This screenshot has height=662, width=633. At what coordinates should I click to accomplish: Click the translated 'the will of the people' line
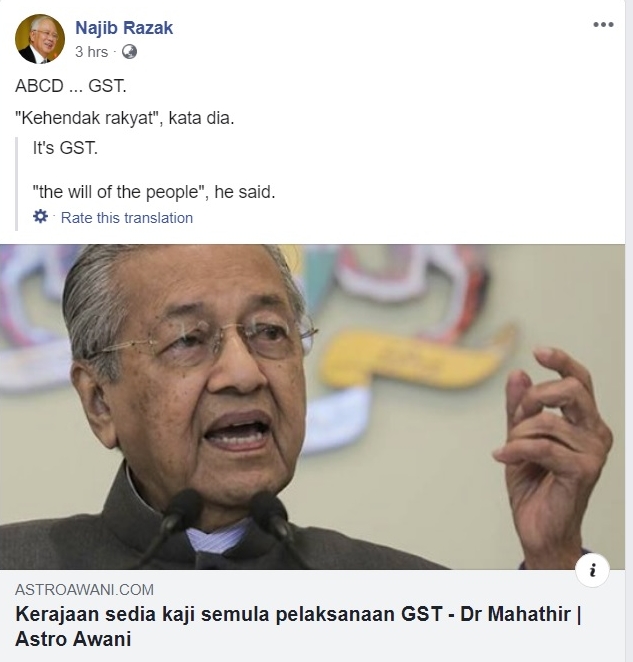[x=154, y=192]
